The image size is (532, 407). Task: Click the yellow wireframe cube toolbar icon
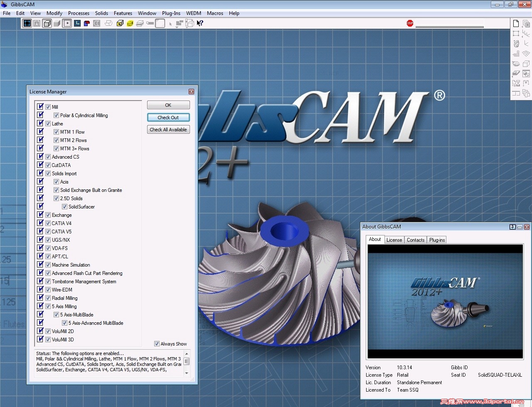coord(129,23)
